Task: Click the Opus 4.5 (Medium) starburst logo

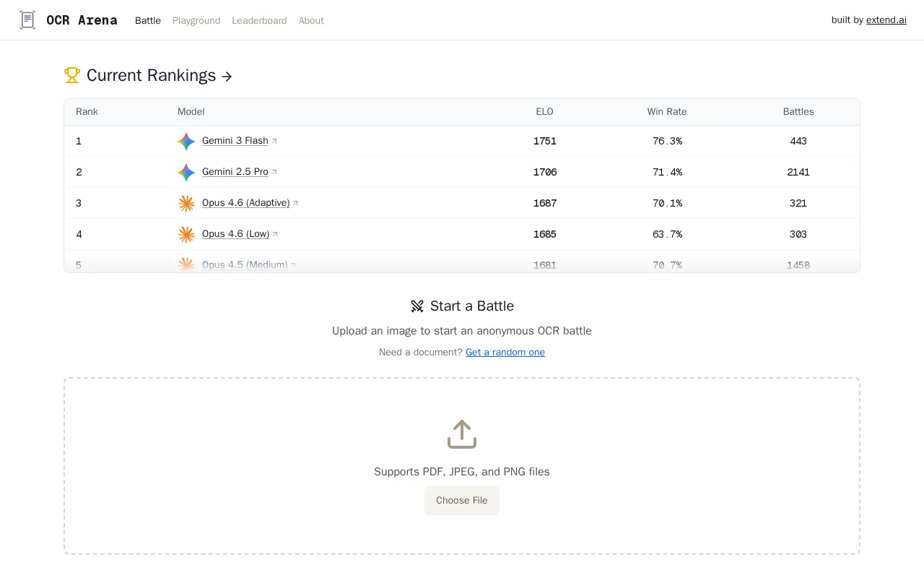Action: tap(186, 265)
